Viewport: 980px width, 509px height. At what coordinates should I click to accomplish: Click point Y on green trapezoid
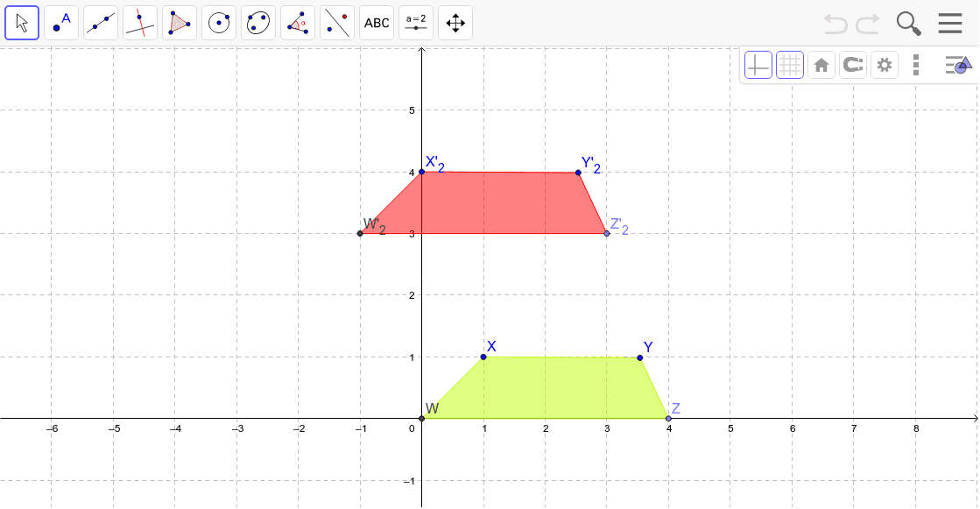(640, 357)
